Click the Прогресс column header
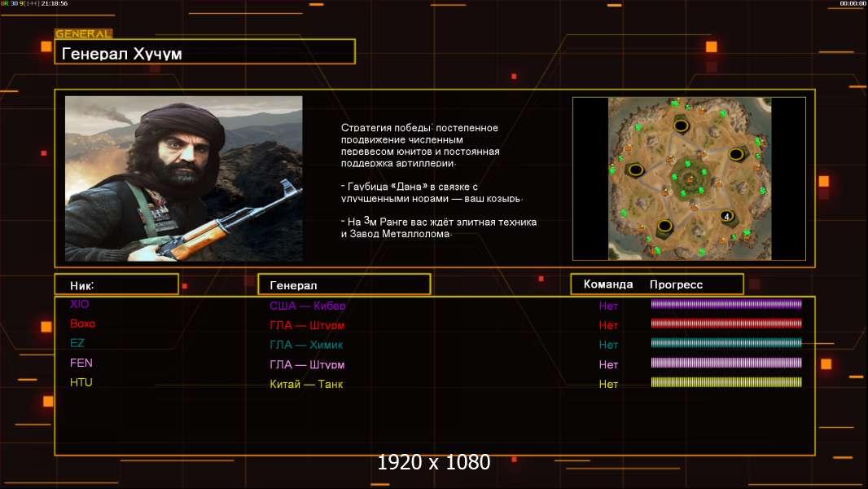This screenshot has width=868, height=489. (x=676, y=284)
